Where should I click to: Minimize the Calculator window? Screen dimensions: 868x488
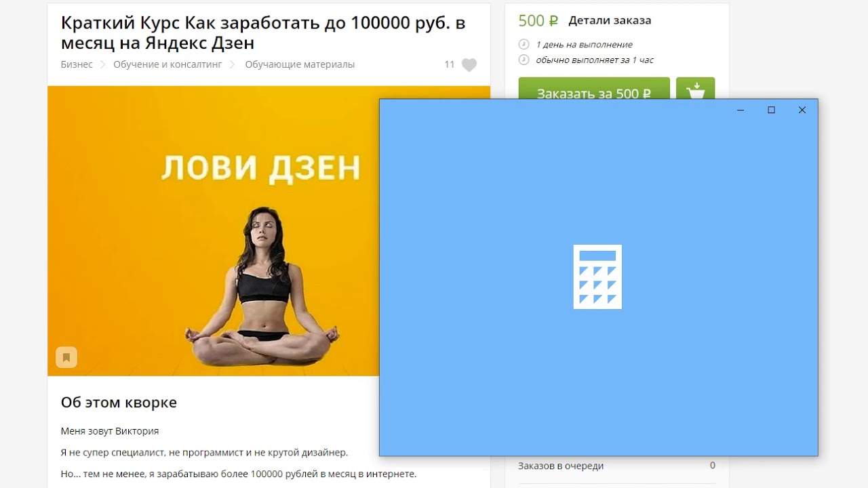coord(741,110)
